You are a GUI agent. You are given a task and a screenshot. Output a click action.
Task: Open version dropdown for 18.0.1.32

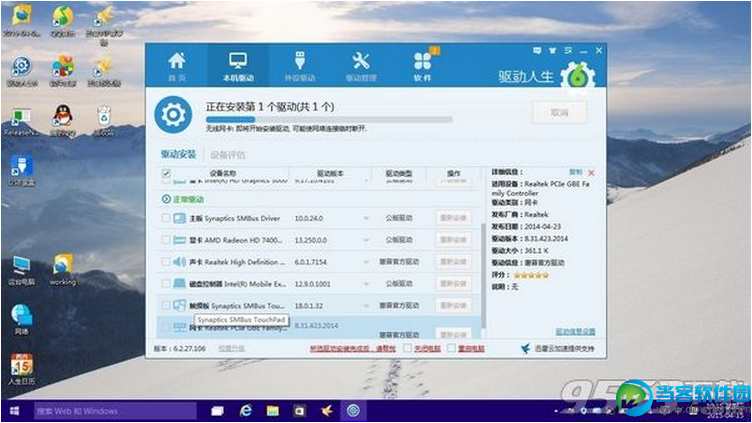tap(366, 306)
